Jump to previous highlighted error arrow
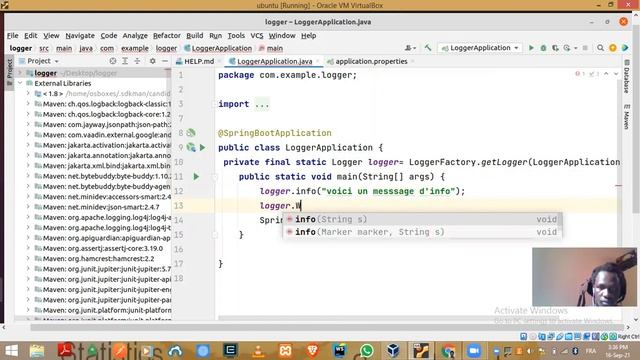 click(x=606, y=74)
